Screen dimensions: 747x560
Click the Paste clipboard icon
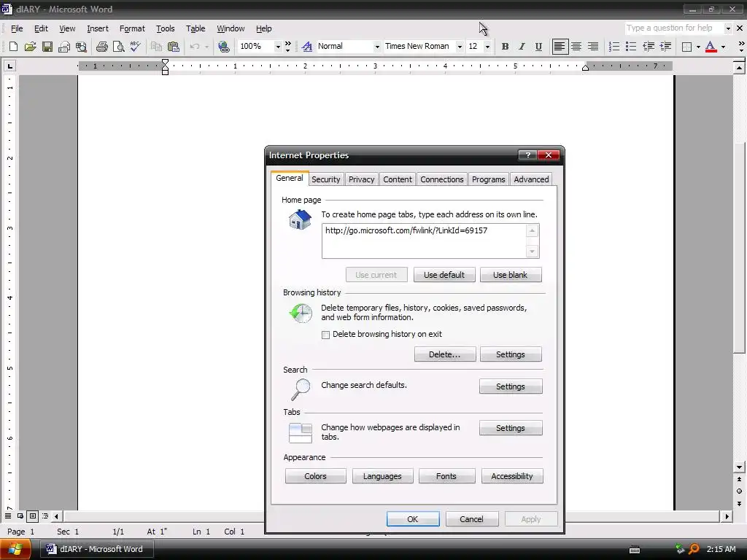click(174, 46)
